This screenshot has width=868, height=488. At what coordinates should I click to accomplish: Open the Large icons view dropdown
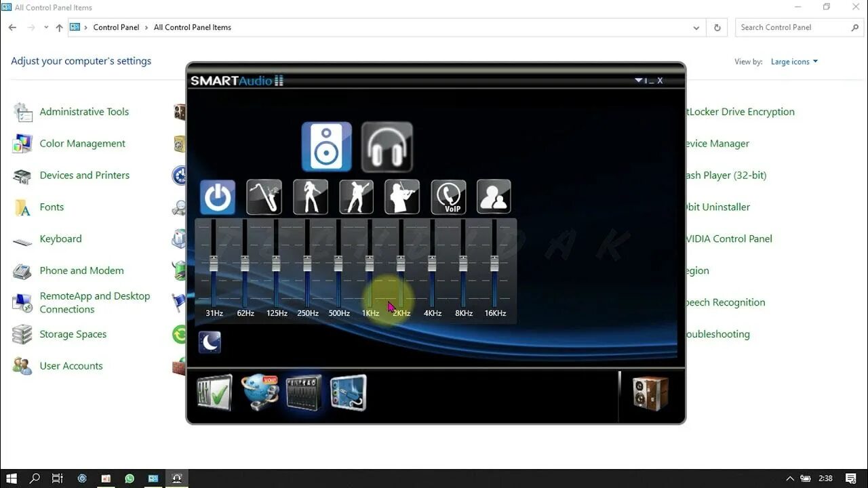794,61
